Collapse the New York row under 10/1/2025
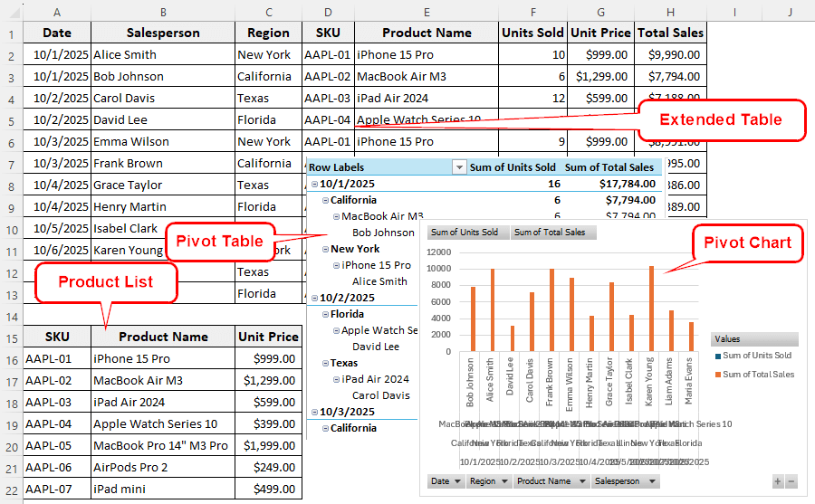815x504 pixels. point(325,249)
